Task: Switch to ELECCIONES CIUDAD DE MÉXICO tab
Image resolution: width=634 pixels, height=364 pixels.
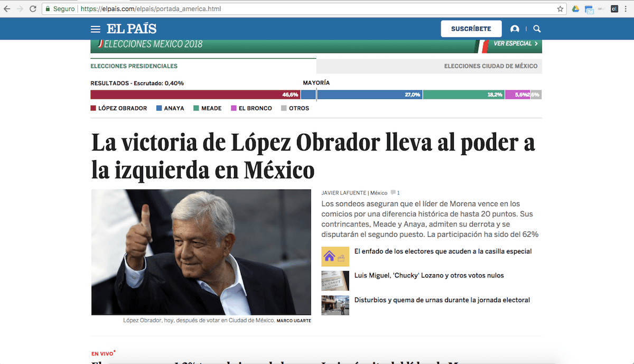Action: (491, 66)
